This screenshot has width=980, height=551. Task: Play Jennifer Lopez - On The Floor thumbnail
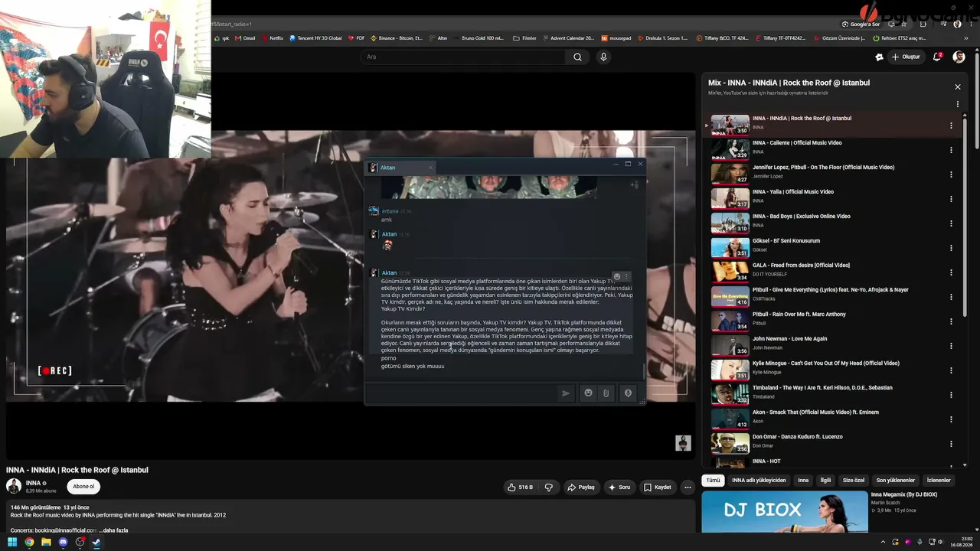(730, 174)
